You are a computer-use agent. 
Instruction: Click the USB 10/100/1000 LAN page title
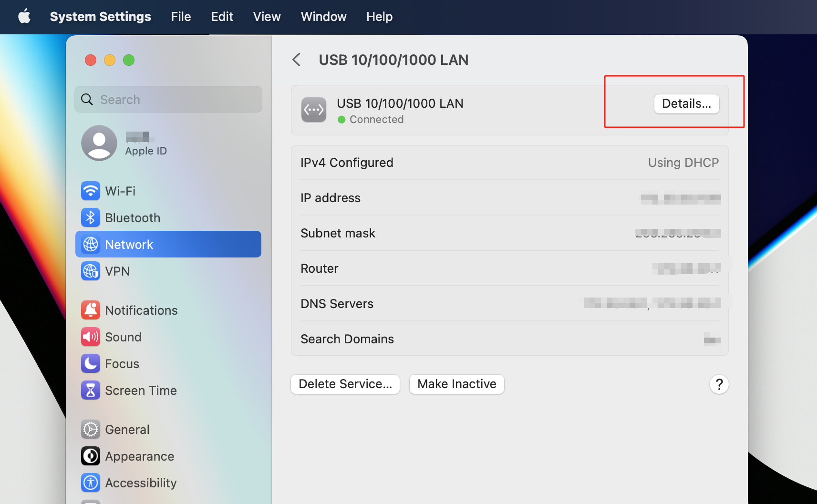393,60
